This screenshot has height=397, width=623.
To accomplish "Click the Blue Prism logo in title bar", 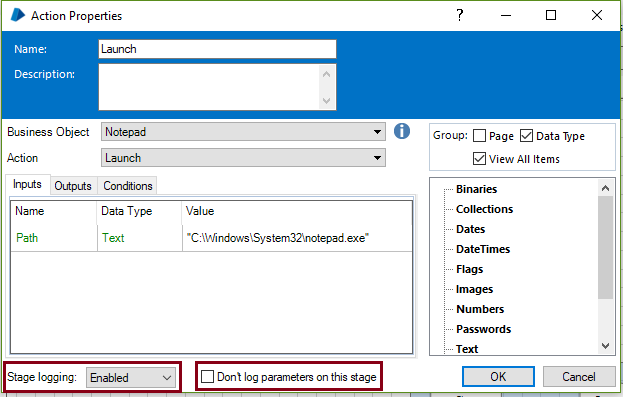I will (x=17, y=15).
